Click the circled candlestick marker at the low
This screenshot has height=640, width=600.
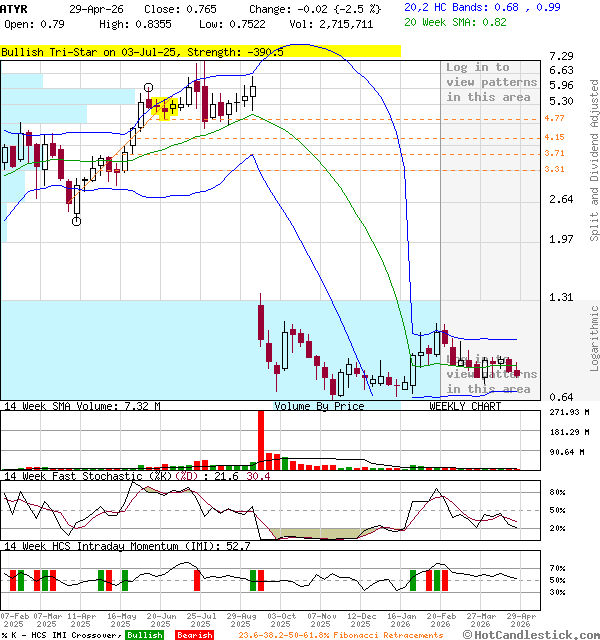click(x=76, y=222)
